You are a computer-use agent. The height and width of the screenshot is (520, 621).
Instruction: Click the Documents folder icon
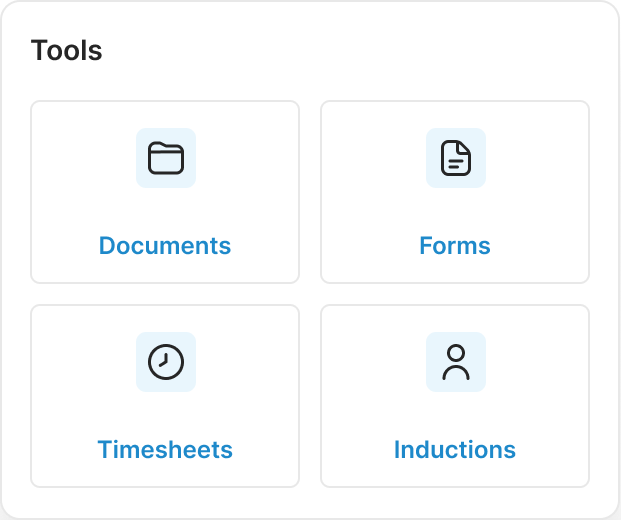166,158
